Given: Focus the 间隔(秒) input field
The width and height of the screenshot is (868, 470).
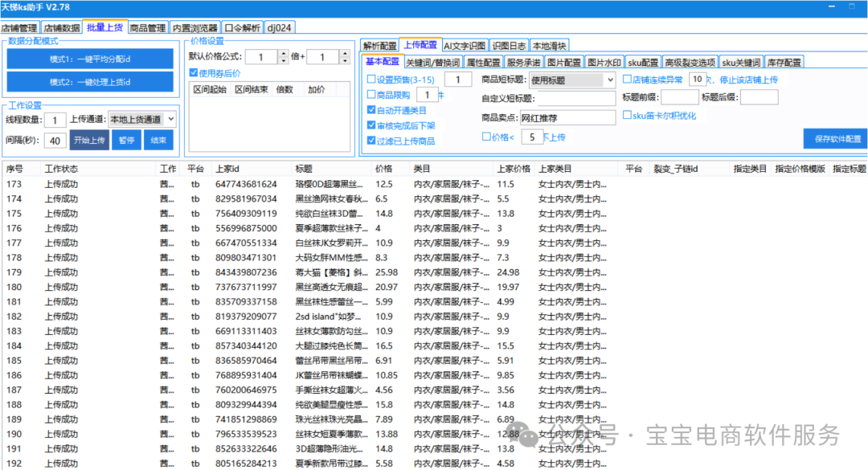Looking at the screenshot, I should click(x=55, y=141).
